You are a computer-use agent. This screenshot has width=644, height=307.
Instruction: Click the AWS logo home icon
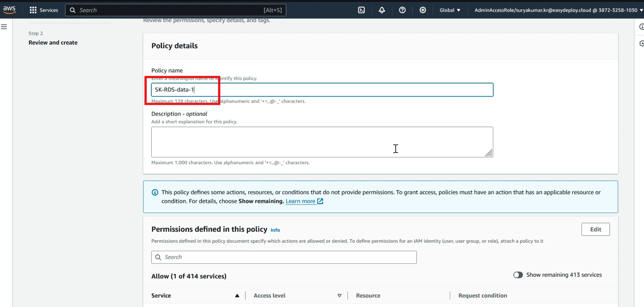(x=9, y=10)
